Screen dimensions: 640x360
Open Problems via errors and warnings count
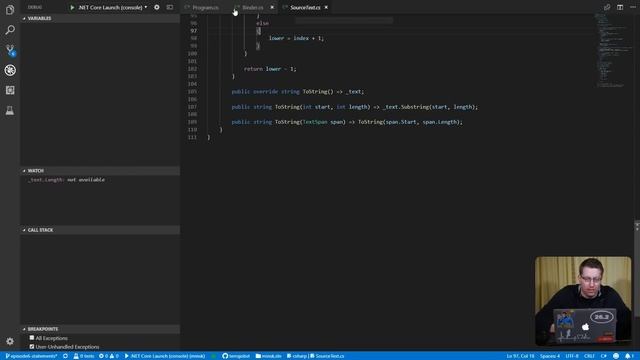pos(109,356)
